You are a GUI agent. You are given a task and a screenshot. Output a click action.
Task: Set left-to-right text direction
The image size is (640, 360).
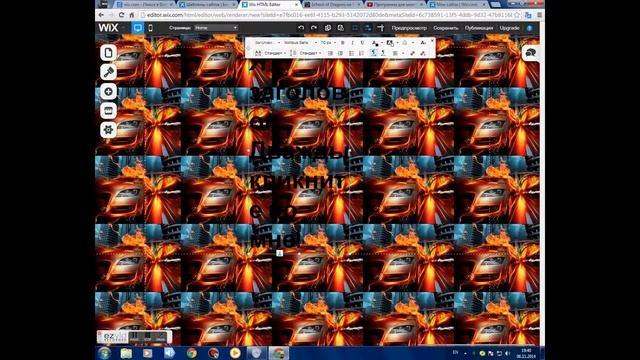(373, 53)
